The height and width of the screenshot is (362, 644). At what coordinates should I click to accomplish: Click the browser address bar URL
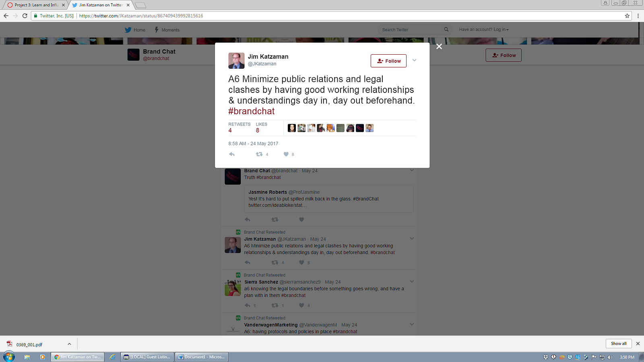(141, 16)
